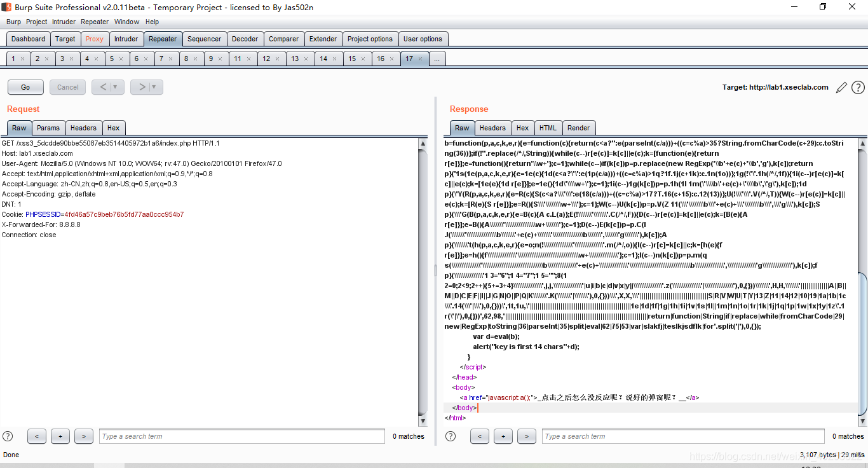This screenshot has width=868, height=468.
Task: Open the Help menu
Action: click(152, 22)
